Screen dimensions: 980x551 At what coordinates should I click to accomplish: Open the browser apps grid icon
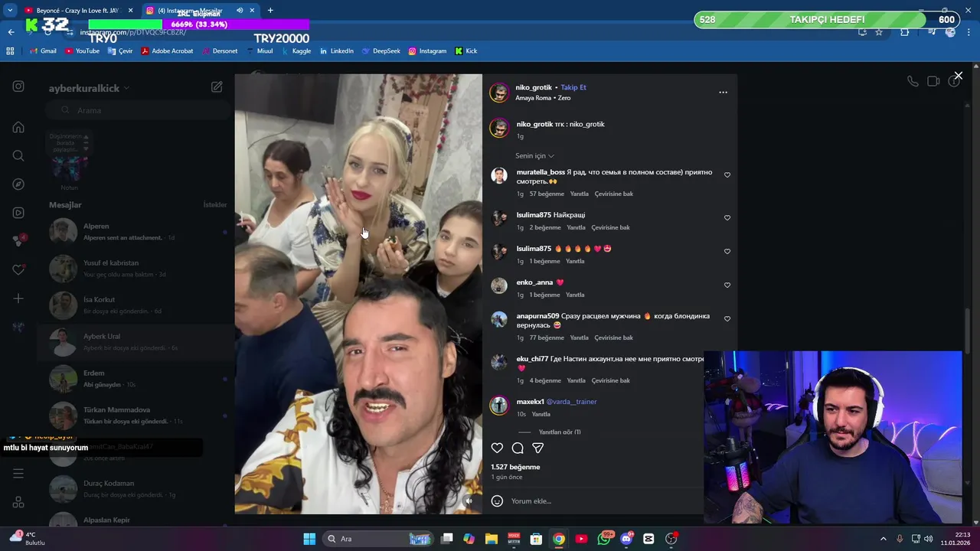coord(10,51)
